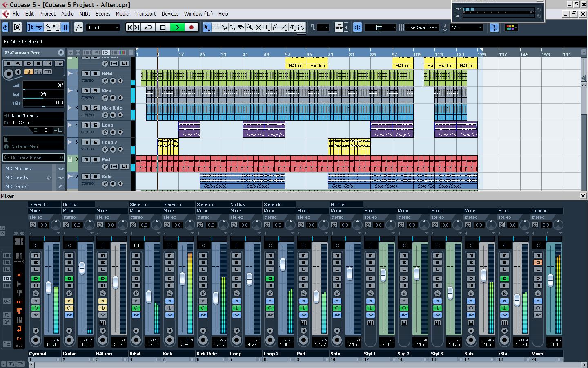This screenshot has width=588, height=368.
Task: Select the Zoom magnifier tool
Action: 249,27
